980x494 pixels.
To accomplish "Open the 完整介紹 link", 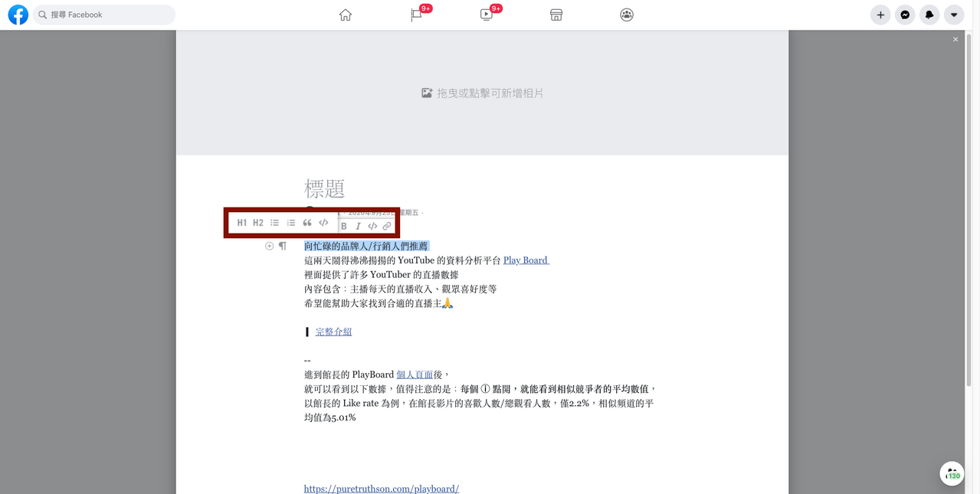I will 334,332.
